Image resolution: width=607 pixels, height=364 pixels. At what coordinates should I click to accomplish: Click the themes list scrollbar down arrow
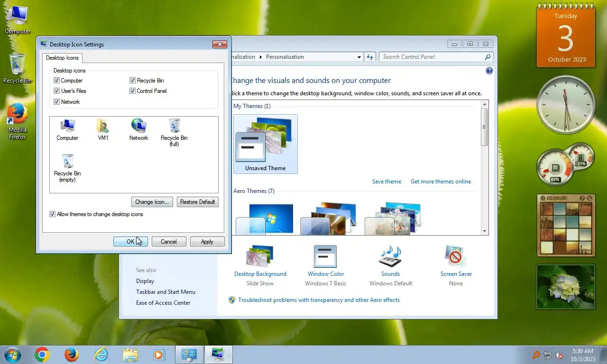pos(485,231)
